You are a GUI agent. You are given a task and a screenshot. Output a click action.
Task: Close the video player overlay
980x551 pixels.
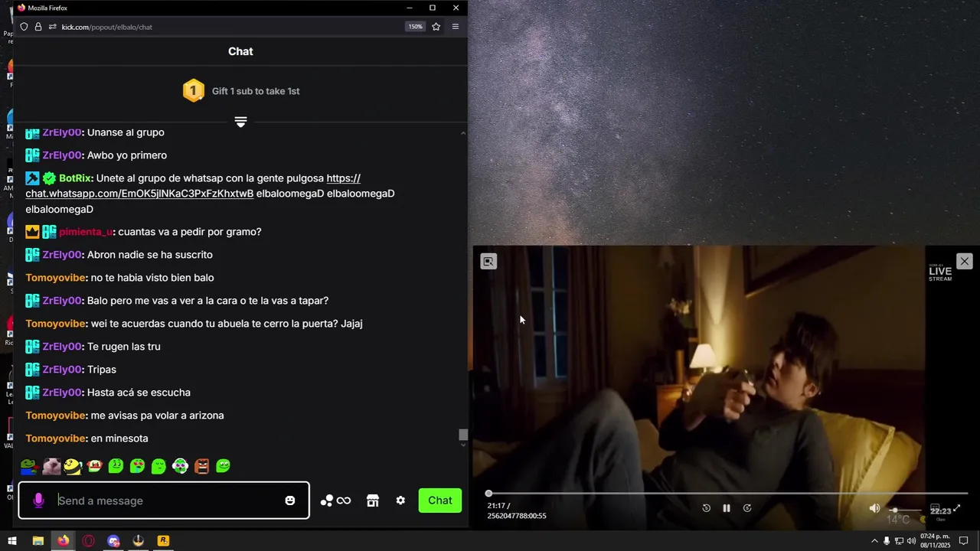click(964, 262)
